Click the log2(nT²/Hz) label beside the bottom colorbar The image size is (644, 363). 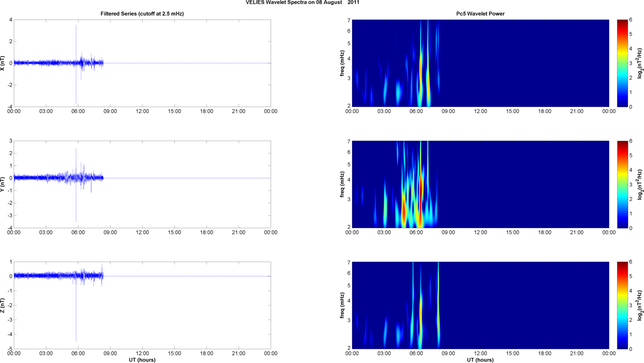640,305
